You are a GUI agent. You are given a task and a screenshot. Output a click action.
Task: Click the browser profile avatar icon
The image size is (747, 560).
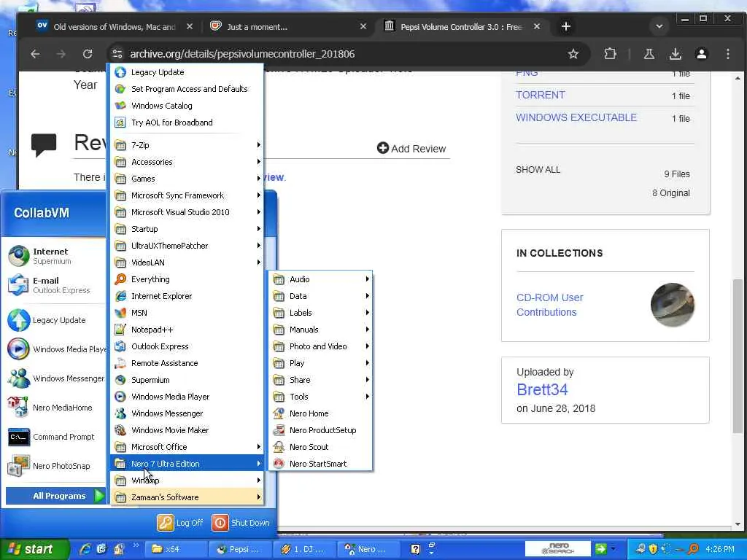(x=701, y=54)
